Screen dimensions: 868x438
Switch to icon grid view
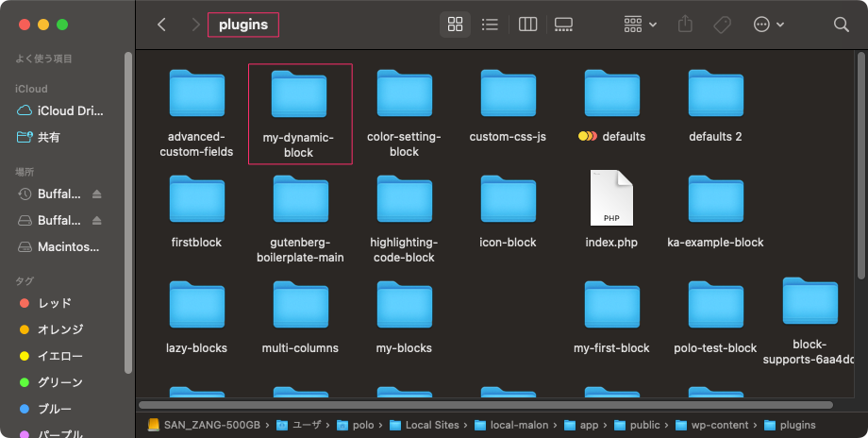click(455, 25)
